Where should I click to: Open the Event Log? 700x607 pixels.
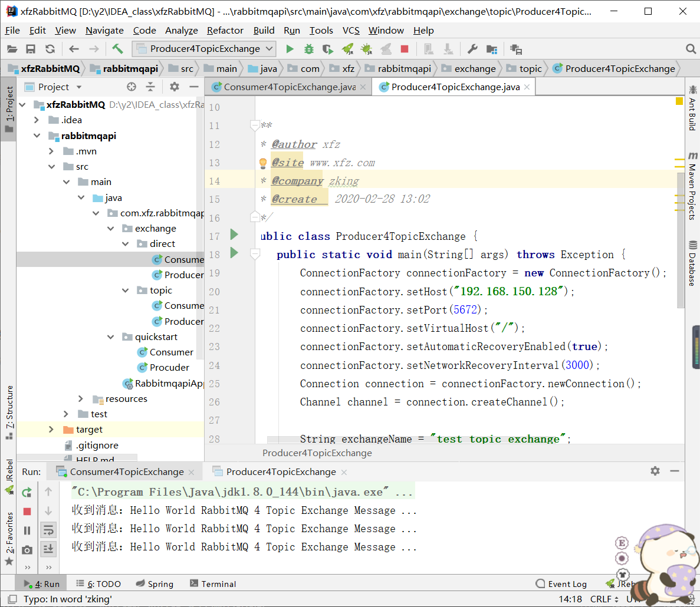(x=561, y=584)
